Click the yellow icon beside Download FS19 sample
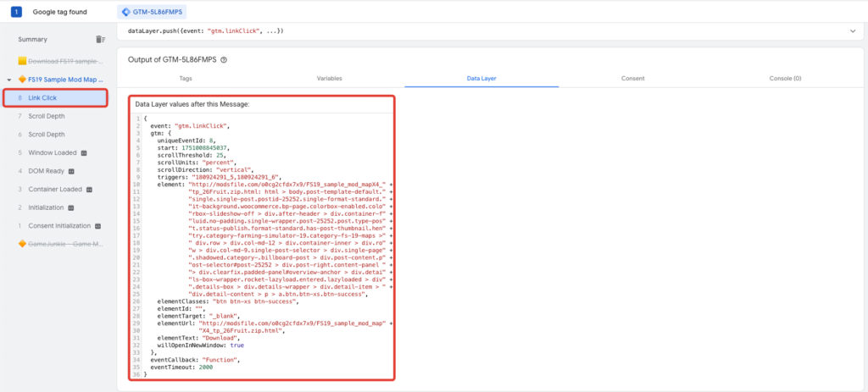 22,61
